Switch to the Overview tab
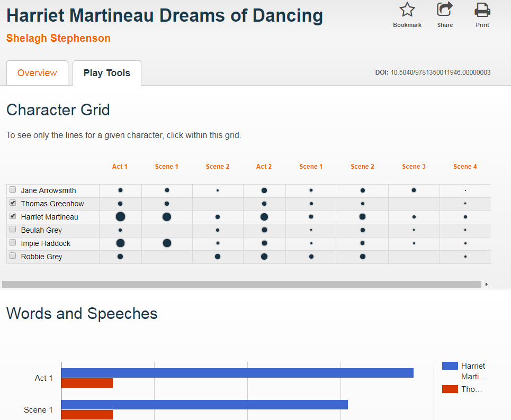Image resolution: width=511 pixels, height=420 pixels. pos(37,73)
